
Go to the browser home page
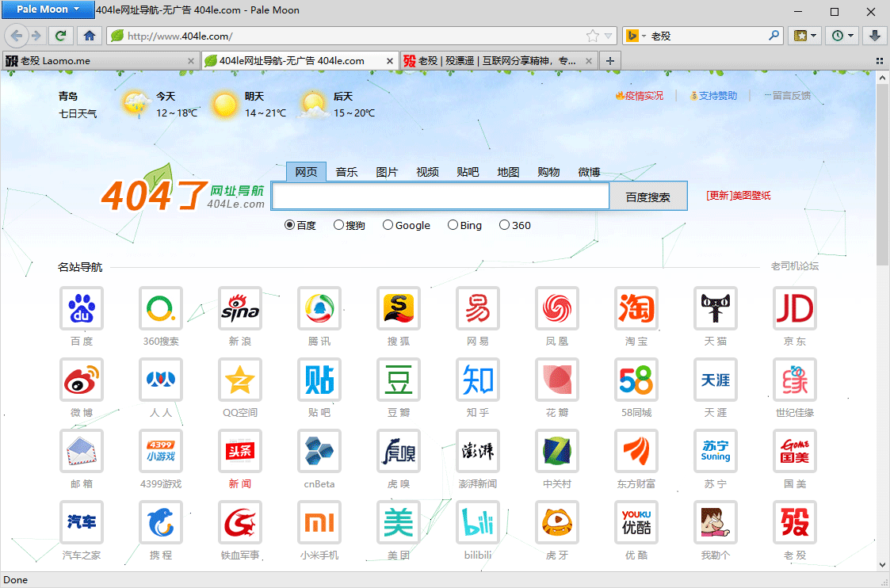tap(90, 36)
